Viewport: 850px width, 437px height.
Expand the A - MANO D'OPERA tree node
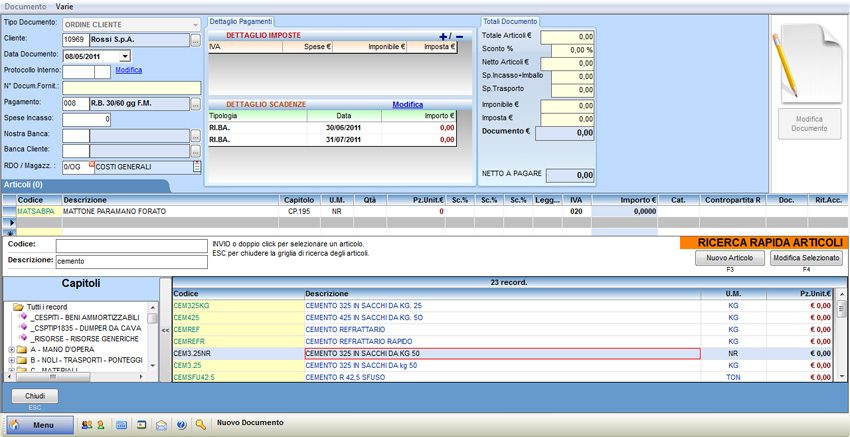point(11,350)
